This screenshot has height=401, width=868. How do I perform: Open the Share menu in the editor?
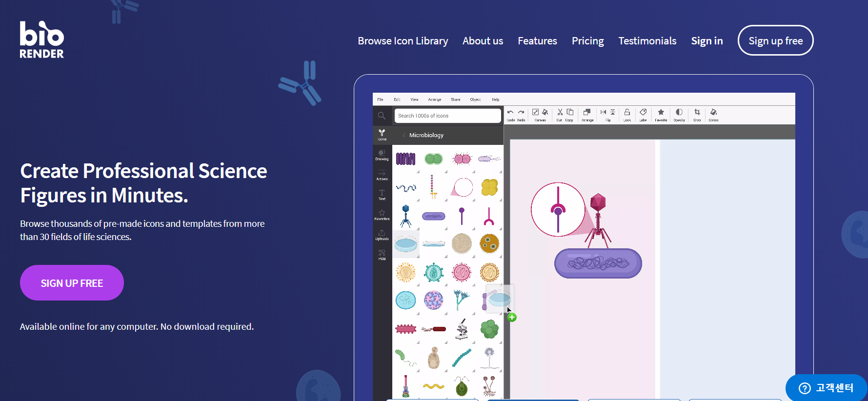[x=456, y=100]
